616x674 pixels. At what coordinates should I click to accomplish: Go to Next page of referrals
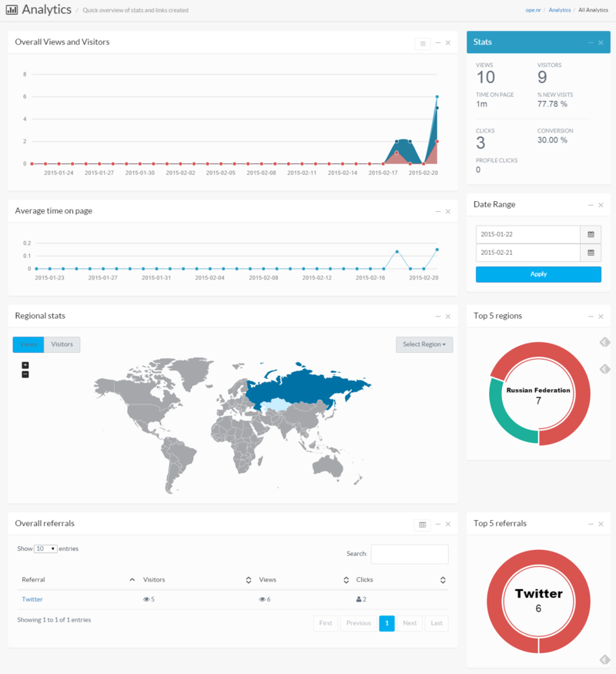click(410, 623)
